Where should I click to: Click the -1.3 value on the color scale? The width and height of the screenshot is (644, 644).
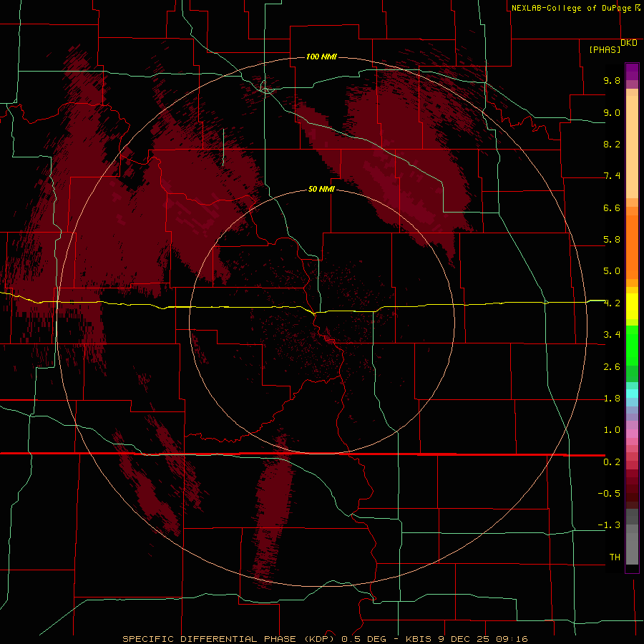pyautogui.click(x=609, y=525)
